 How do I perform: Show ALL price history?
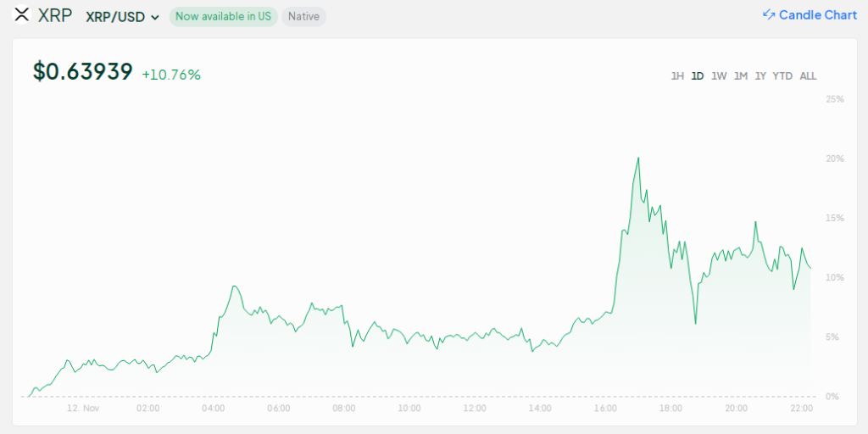coord(808,76)
